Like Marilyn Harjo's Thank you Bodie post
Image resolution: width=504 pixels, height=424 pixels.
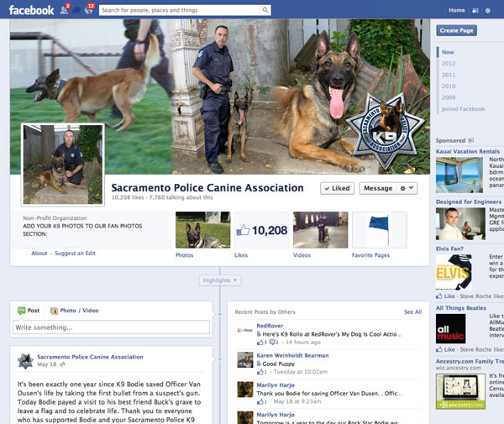(x=260, y=401)
